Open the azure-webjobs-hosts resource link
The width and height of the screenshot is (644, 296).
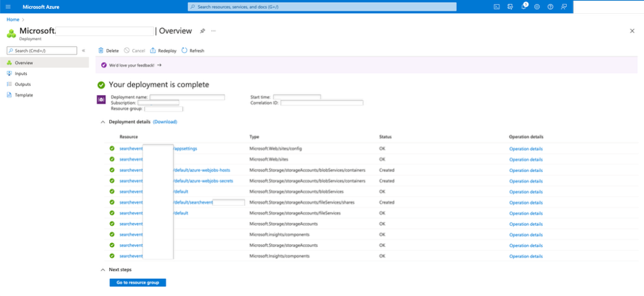(x=202, y=170)
